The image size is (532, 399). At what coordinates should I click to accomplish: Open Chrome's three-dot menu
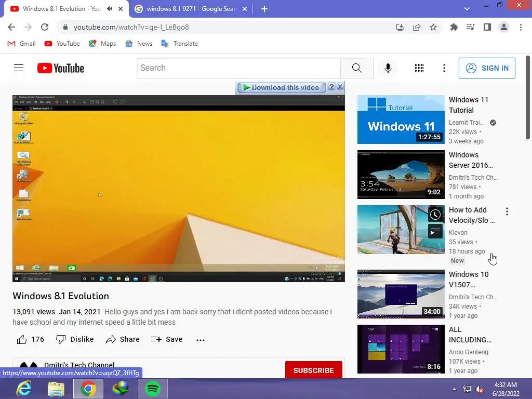coord(521,27)
